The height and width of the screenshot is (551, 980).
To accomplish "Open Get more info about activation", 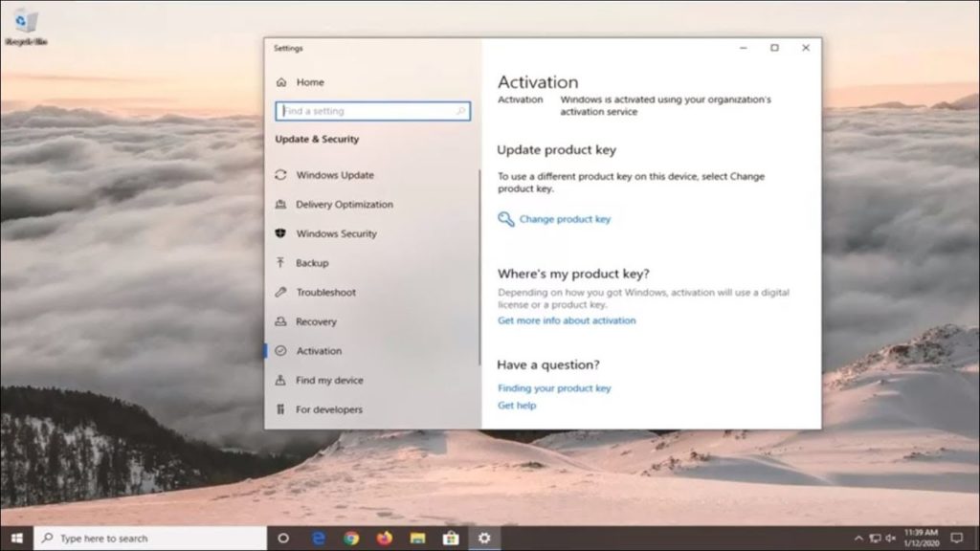I will pos(566,320).
